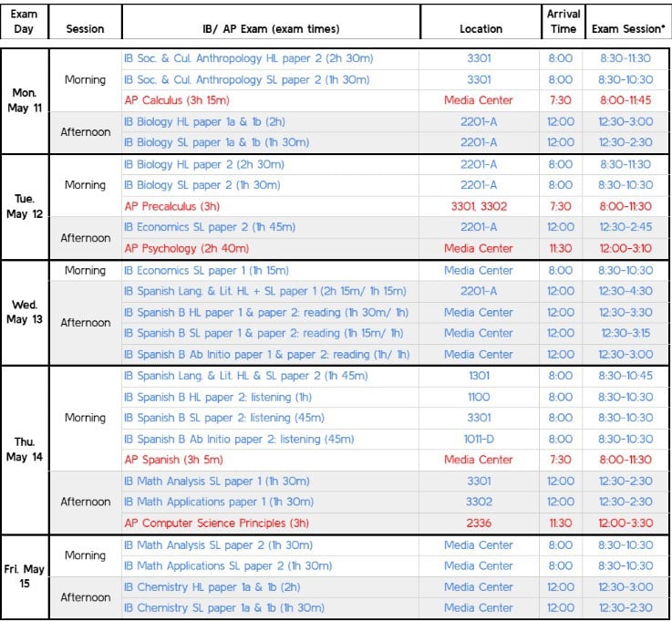The image size is (672, 622).
Task: Click arrival time '7:30' in AP Spanish row
Action: (x=560, y=460)
